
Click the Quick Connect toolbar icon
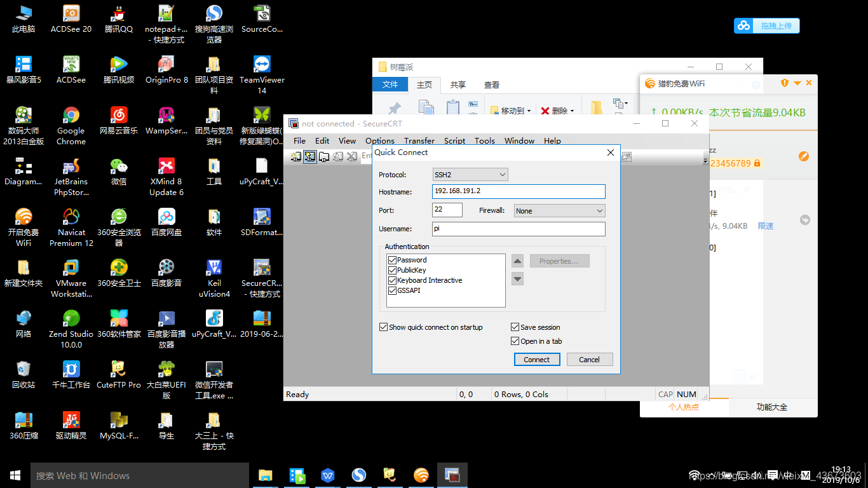[x=310, y=156]
